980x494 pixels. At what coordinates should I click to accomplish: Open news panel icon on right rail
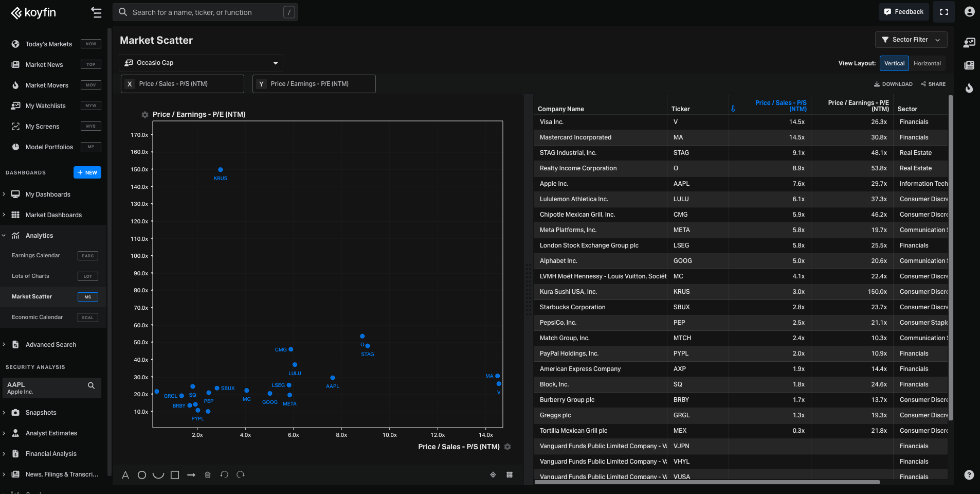(x=969, y=65)
